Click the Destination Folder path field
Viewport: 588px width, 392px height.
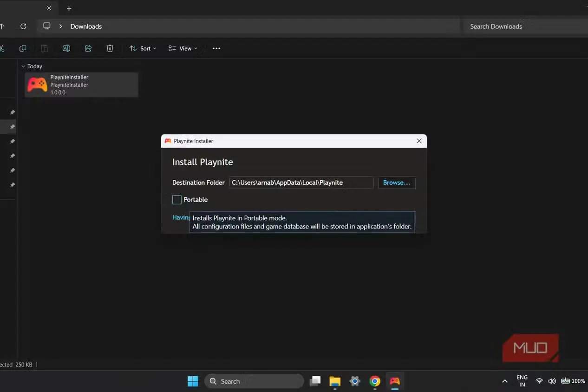point(301,183)
